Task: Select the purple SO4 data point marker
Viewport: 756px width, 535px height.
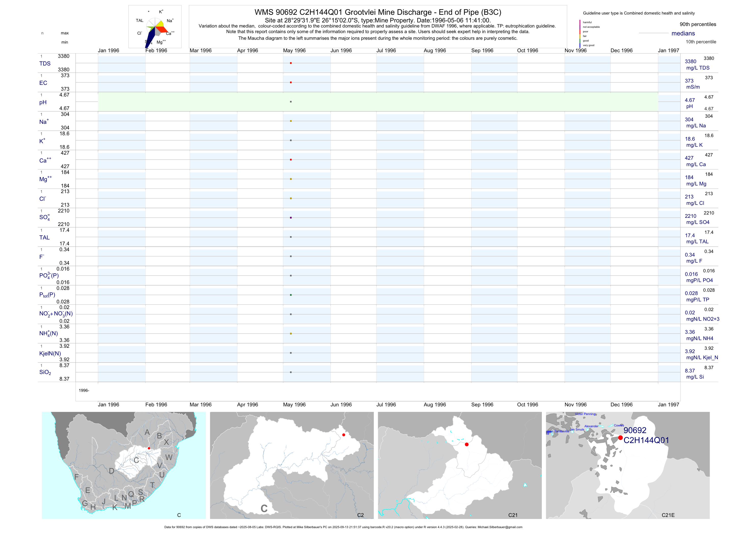Action: pyautogui.click(x=291, y=218)
